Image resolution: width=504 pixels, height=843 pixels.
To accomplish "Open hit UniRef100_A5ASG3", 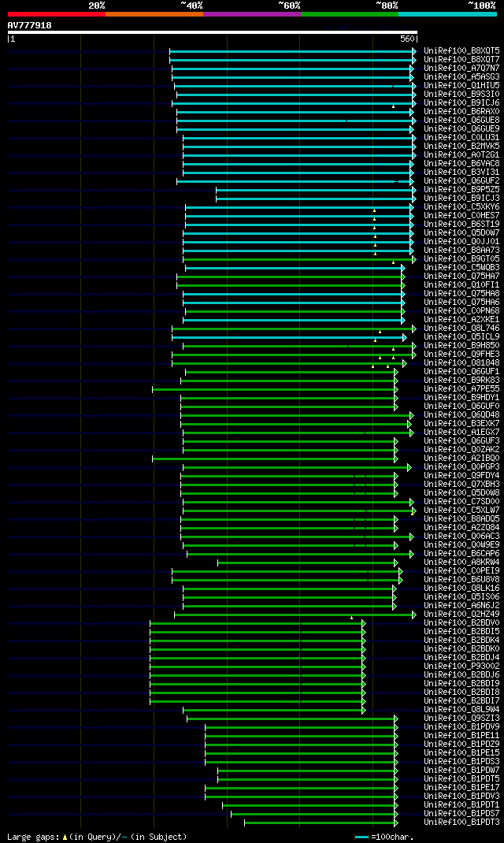I will click(x=461, y=77).
